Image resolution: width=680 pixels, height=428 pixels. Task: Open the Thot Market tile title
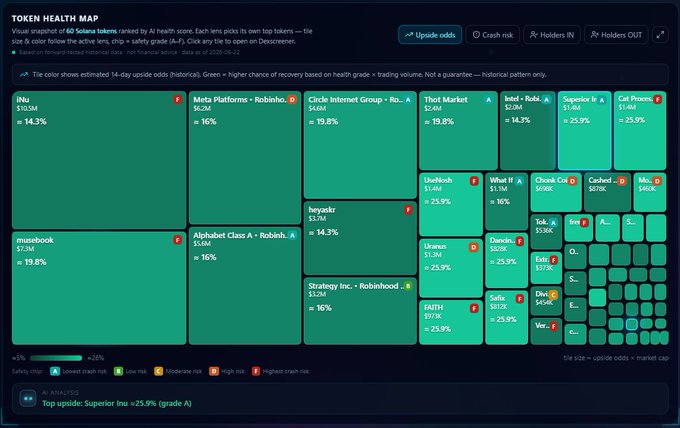coord(445,100)
